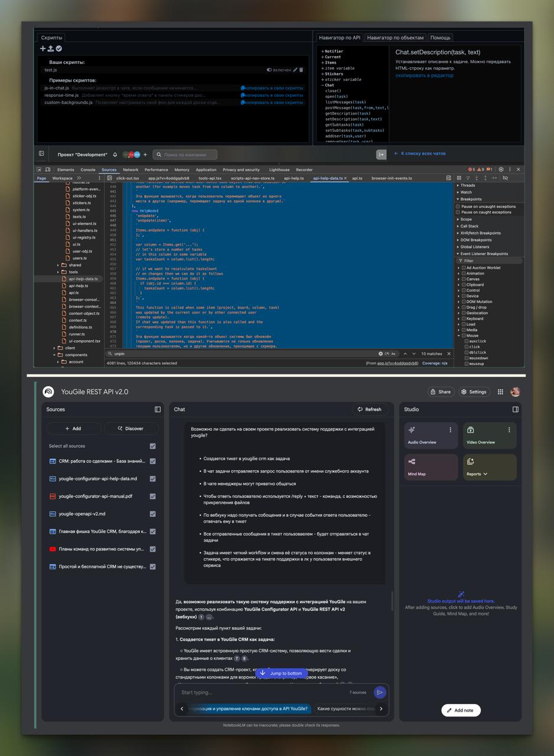Screen dimensions: 554x756
Task: Click the Add note button
Action: click(461, 711)
